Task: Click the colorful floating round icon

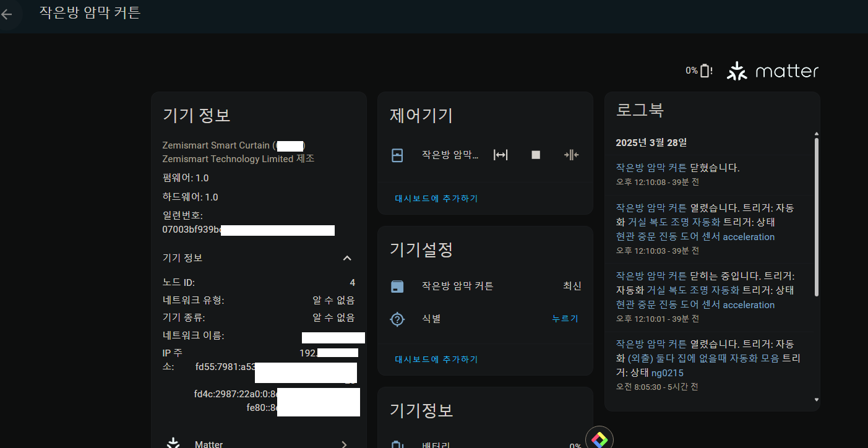Action: (599, 439)
